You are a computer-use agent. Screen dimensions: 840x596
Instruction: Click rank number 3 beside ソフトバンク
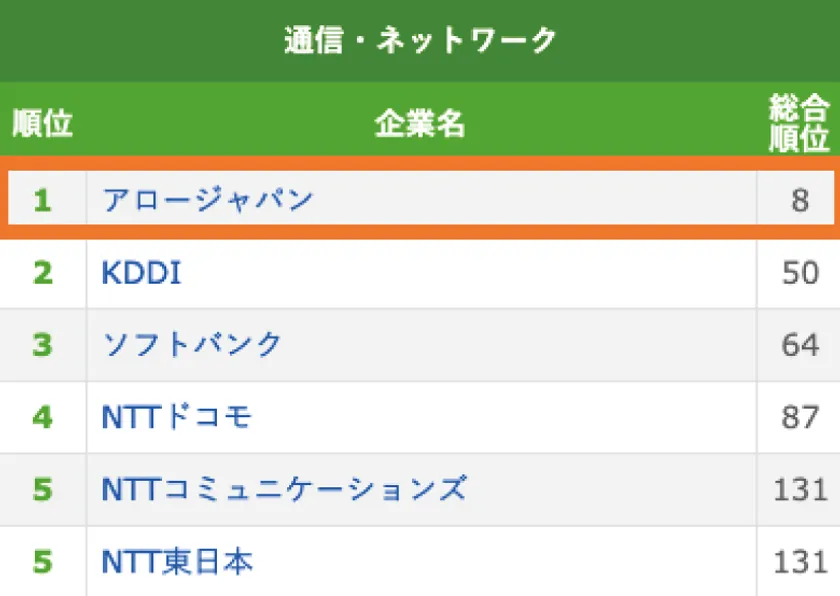(42, 345)
